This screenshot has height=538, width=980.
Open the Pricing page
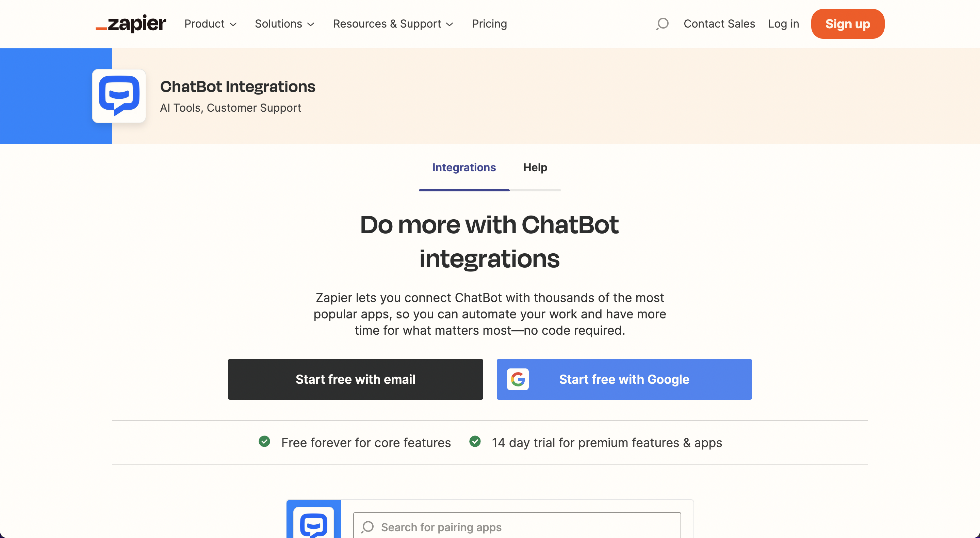489,23
